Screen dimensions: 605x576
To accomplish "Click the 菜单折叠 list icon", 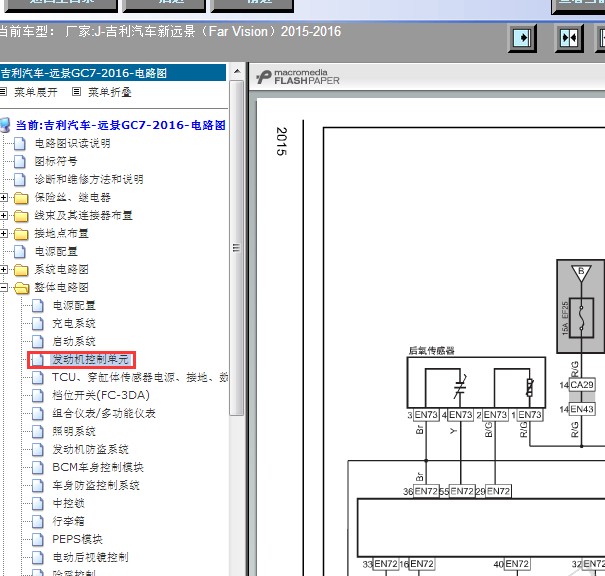I will pyautogui.click(x=76, y=92).
